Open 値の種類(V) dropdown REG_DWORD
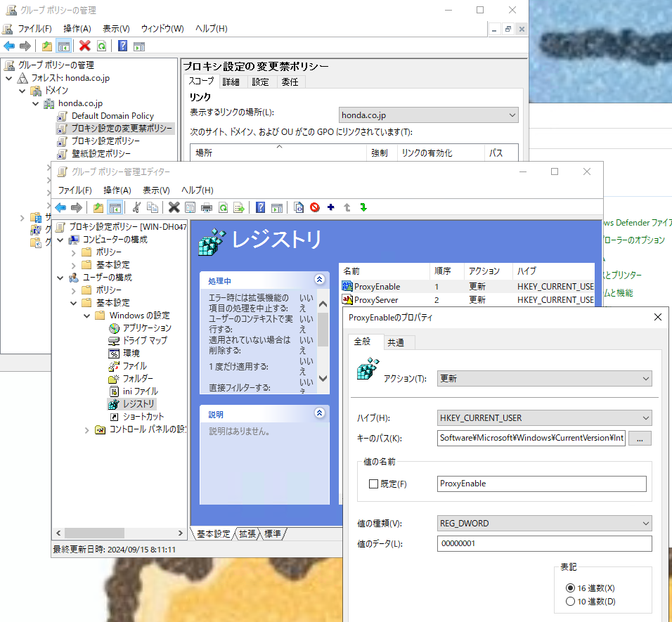This screenshot has height=622, width=672. (x=544, y=524)
